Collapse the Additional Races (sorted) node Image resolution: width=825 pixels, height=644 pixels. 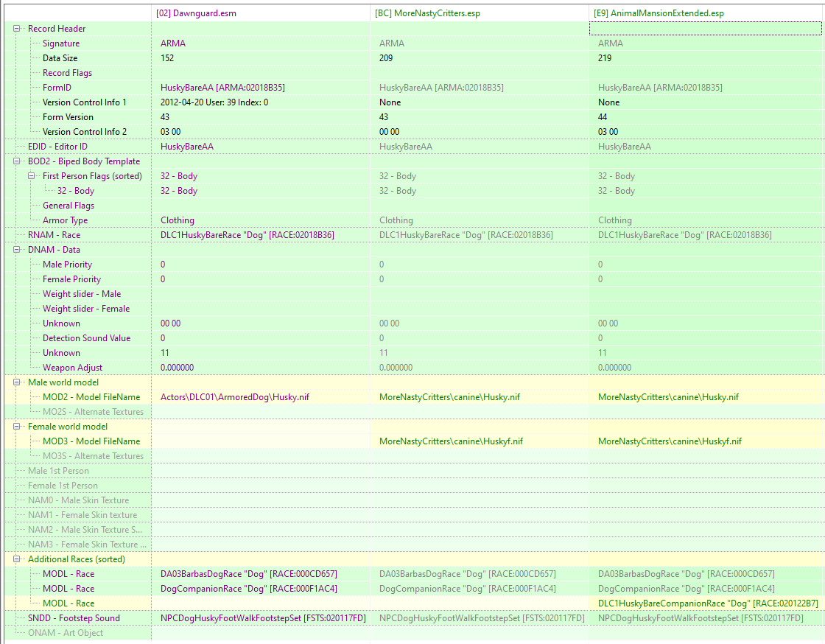(x=16, y=559)
